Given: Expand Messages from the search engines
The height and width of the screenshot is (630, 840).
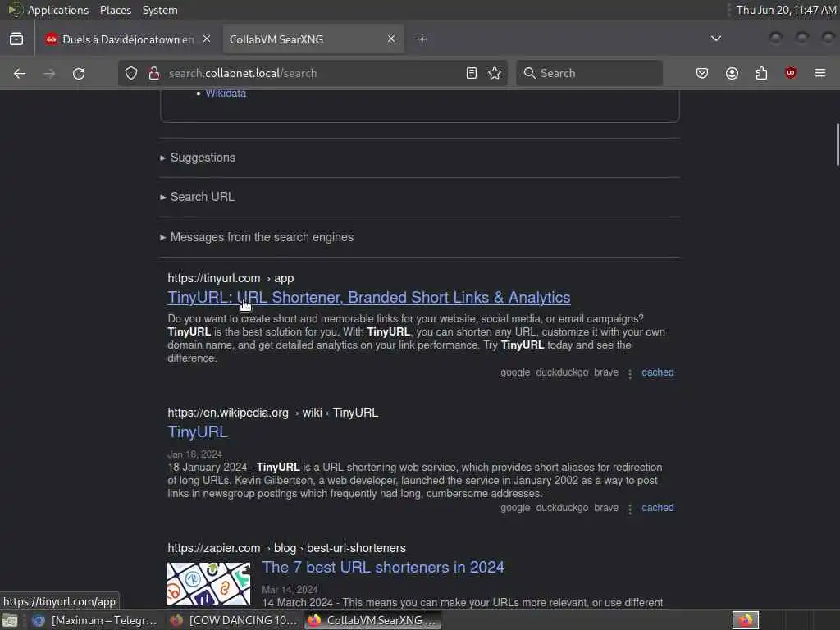Looking at the screenshot, I should (x=262, y=237).
